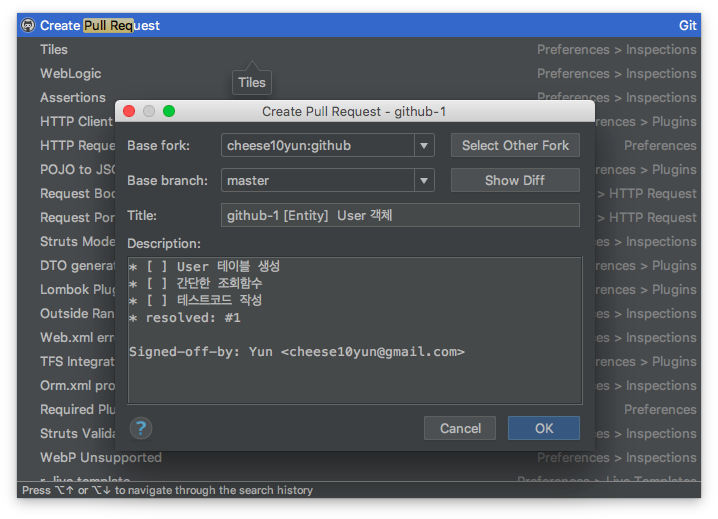Click the Request Body result row

[x=66, y=193]
